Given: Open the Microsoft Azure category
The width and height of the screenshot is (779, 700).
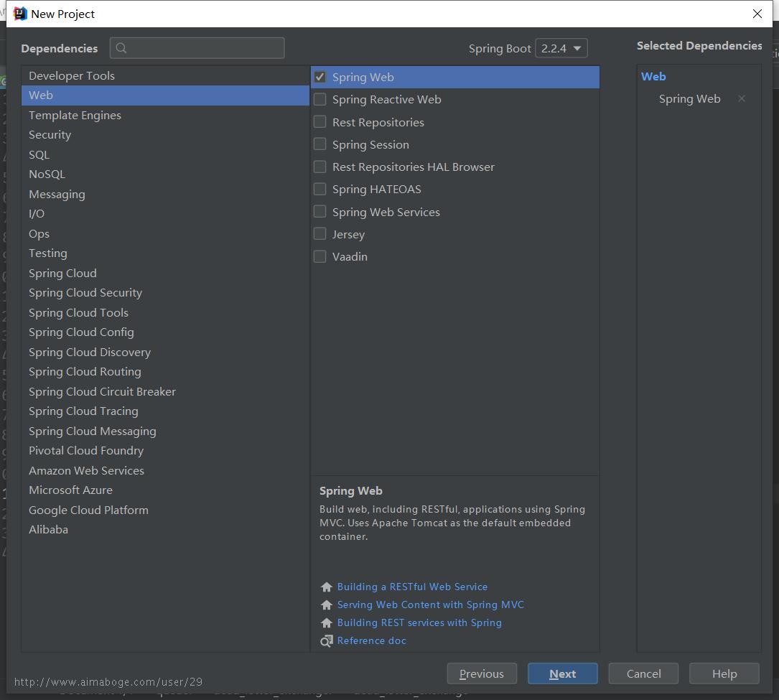Looking at the screenshot, I should (x=165, y=490).
